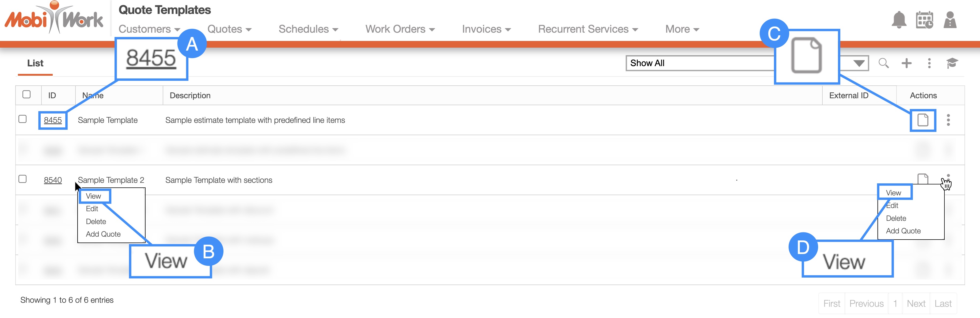Click the notifications bell icon

(x=899, y=20)
